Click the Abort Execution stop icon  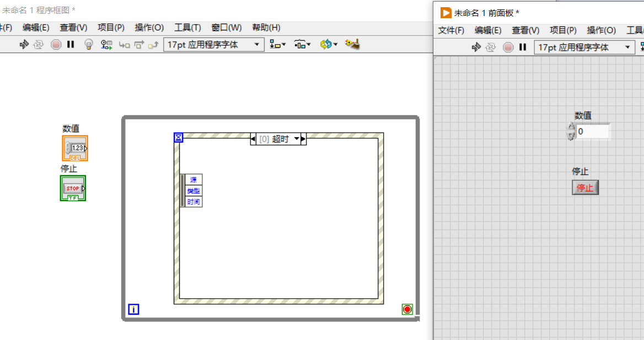click(56, 45)
